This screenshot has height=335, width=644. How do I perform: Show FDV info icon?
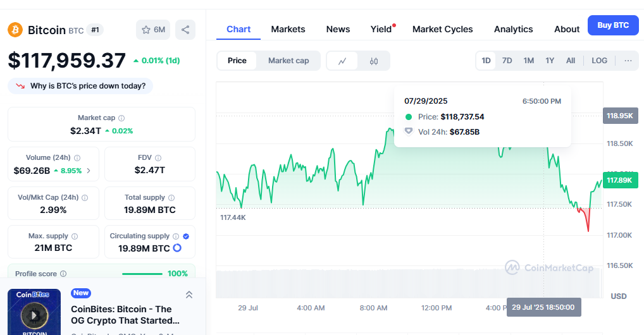click(x=158, y=157)
